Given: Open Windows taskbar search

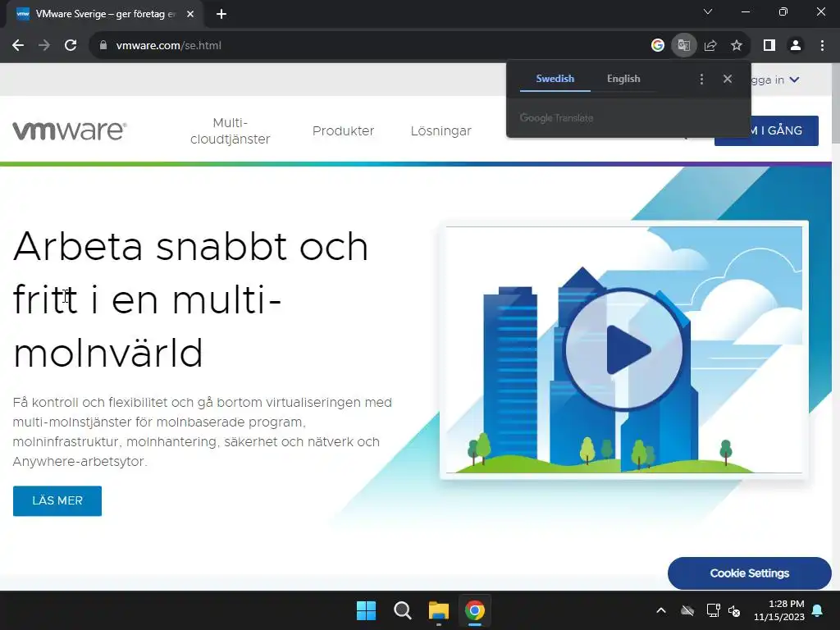Looking at the screenshot, I should tap(402, 610).
